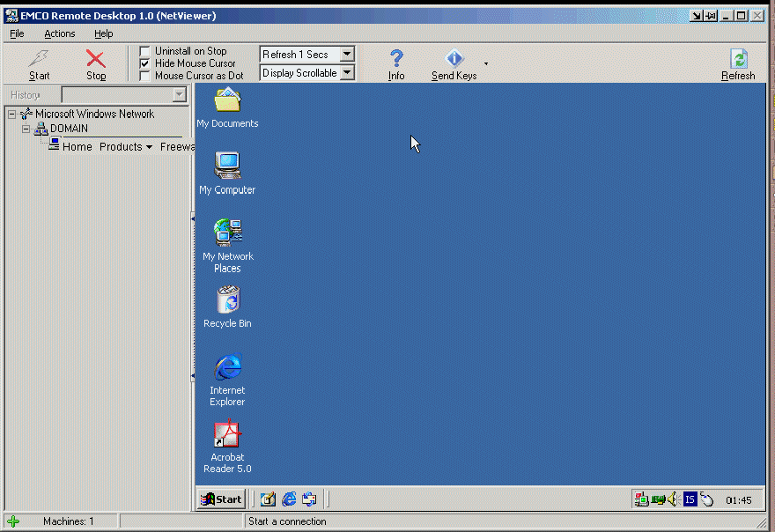Launch Internet Explorer from quick launch bar

[x=289, y=499]
